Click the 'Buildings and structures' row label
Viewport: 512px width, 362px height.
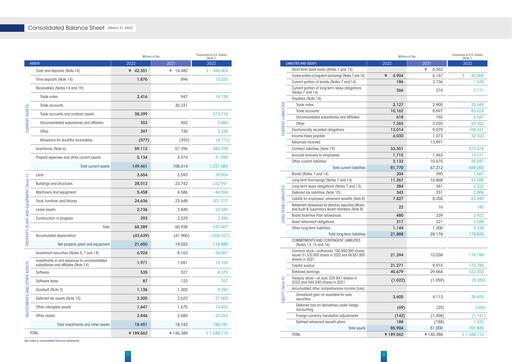click(x=54, y=183)
